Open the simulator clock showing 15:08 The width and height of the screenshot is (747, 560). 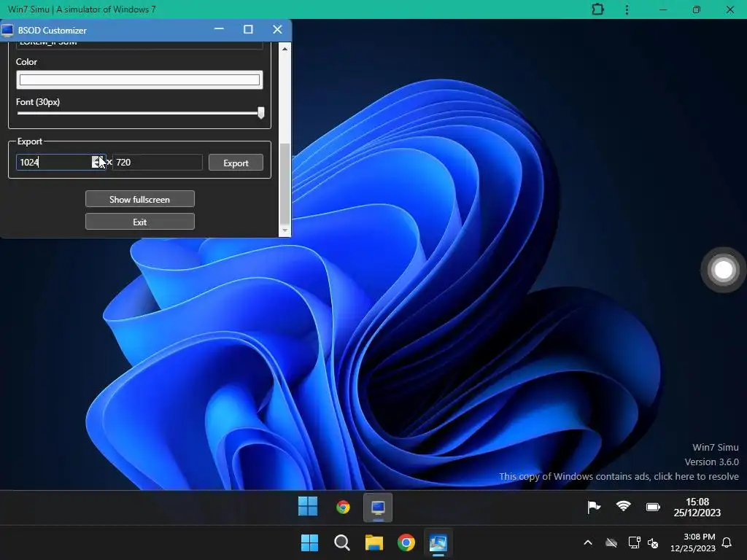(697, 507)
